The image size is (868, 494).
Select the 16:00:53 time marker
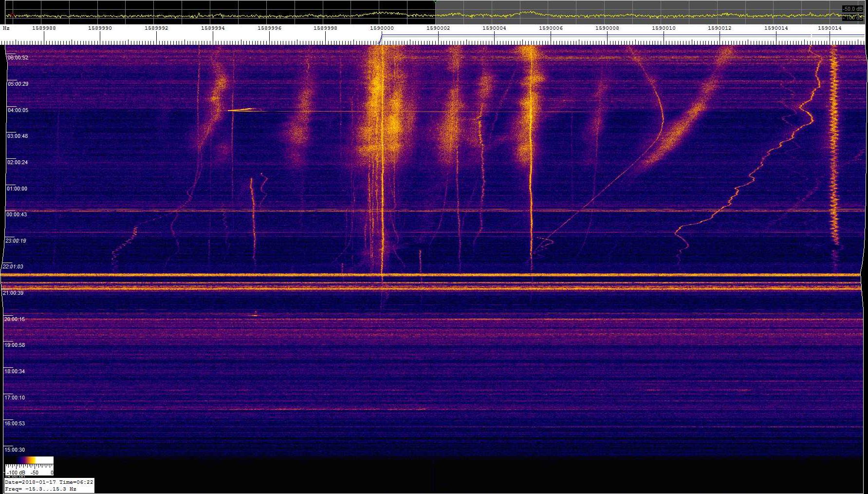click(14, 423)
